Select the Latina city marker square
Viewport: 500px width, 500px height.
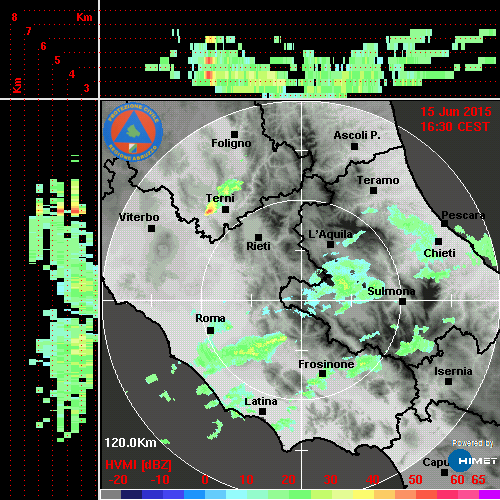[262, 411]
